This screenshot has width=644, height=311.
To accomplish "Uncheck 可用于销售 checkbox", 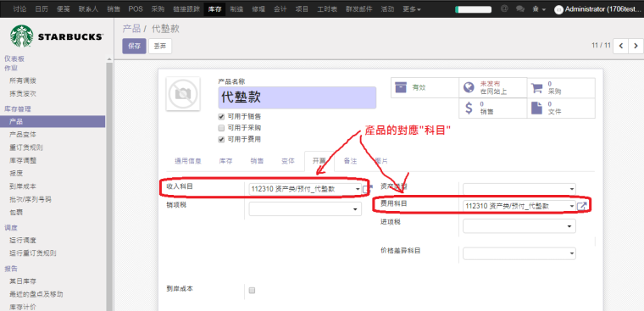I will pos(221,116).
